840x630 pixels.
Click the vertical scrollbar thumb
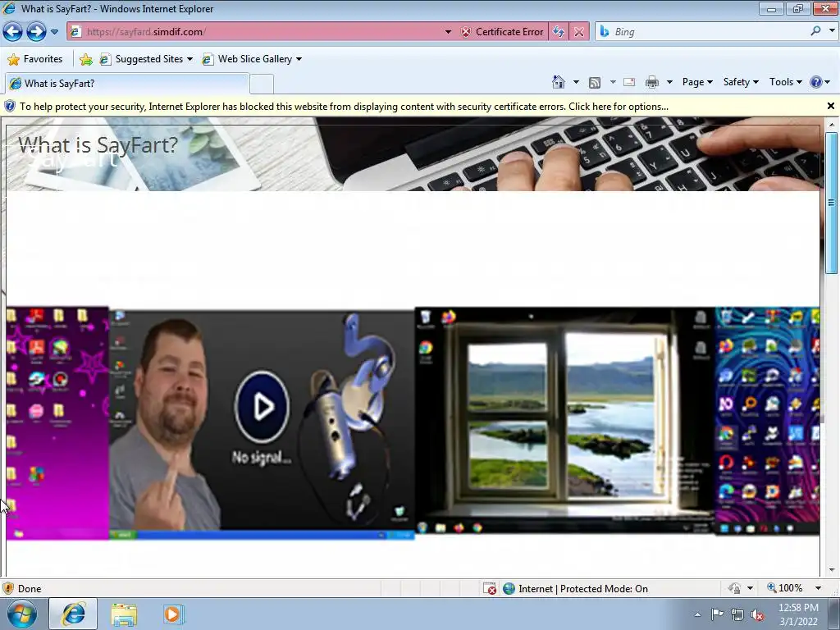(832, 203)
